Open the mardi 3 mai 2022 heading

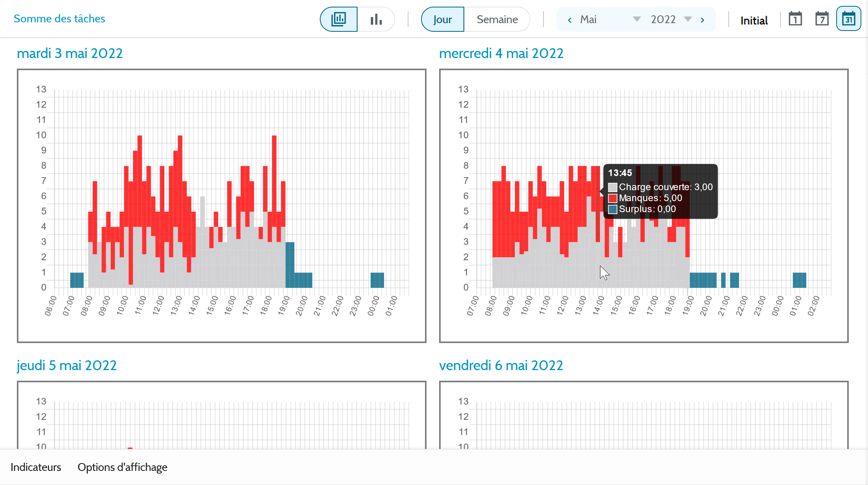[x=70, y=53]
